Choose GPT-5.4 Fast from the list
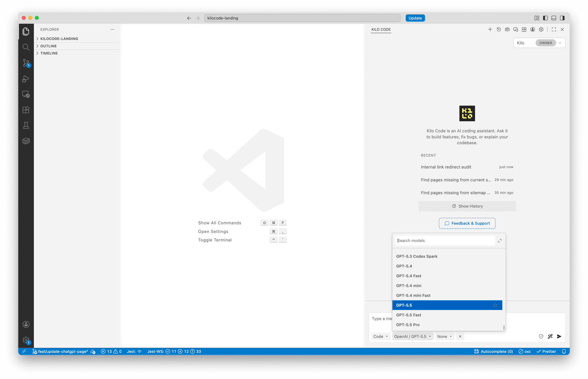Viewport: 588px width, 379px height. [x=447, y=276]
